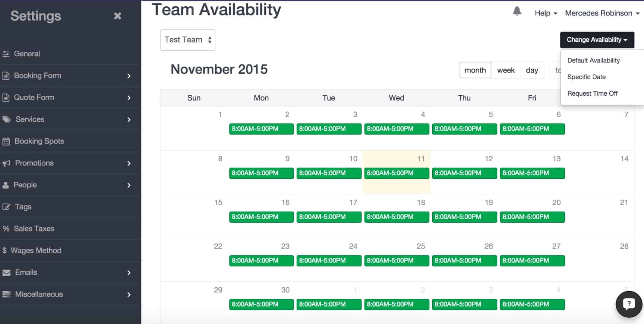
Task: Select Request Time Off option
Action: click(x=592, y=93)
